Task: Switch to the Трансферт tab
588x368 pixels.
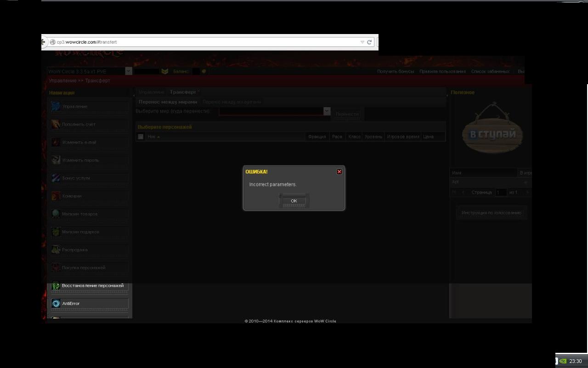Action: point(183,92)
